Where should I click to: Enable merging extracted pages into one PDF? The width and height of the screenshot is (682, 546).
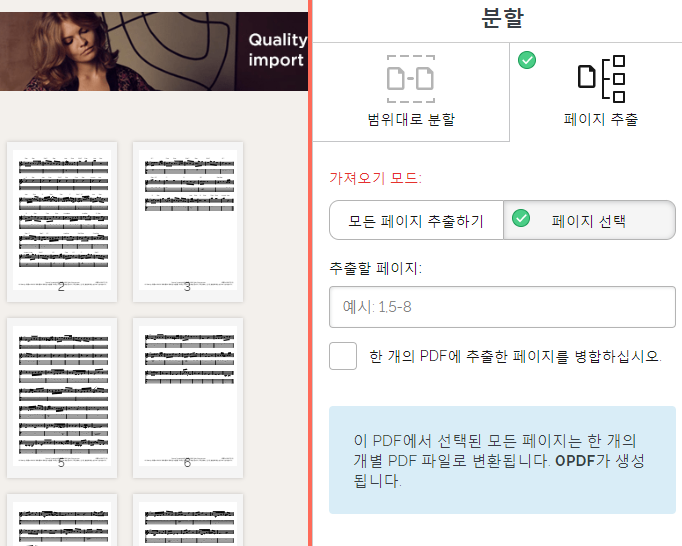pyautogui.click(x=343, y=356)
